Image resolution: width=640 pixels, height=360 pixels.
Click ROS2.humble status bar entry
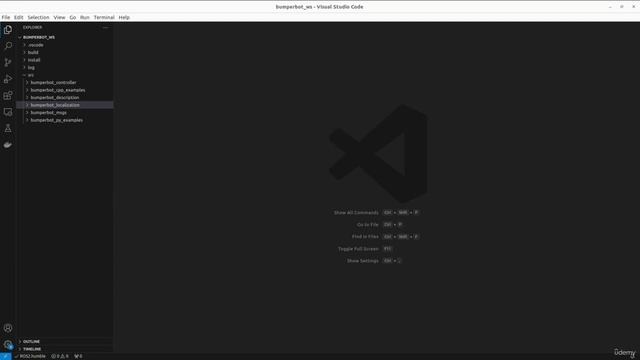point(30,356)
